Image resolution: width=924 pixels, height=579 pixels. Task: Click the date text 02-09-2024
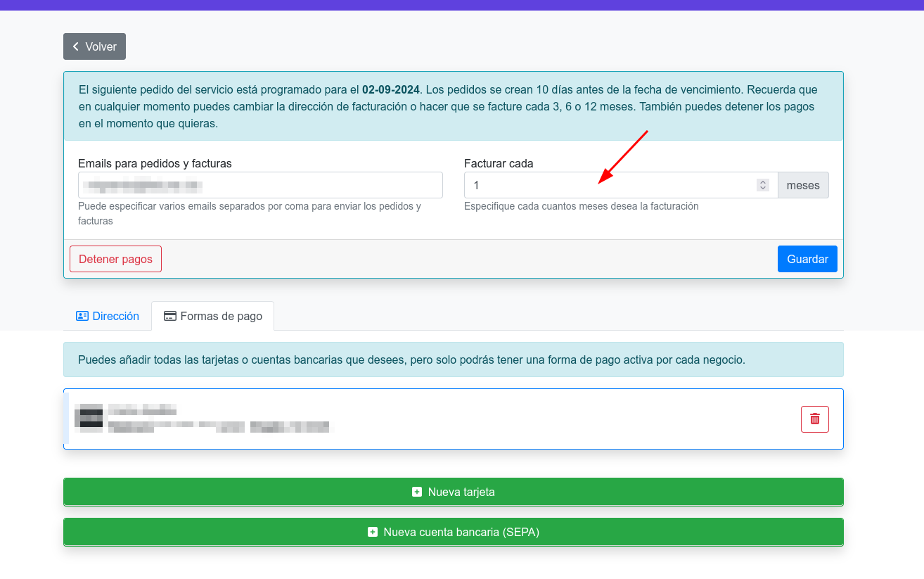(391, 90)
